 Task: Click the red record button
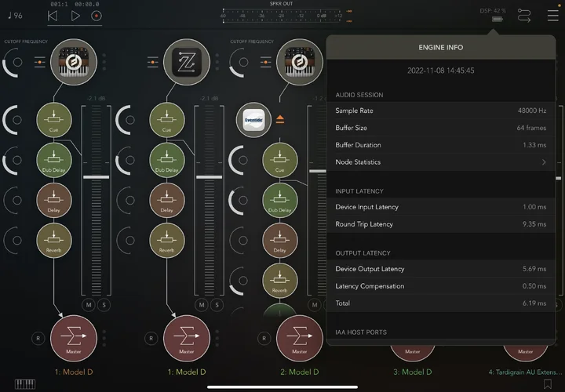tap(96, 15)
